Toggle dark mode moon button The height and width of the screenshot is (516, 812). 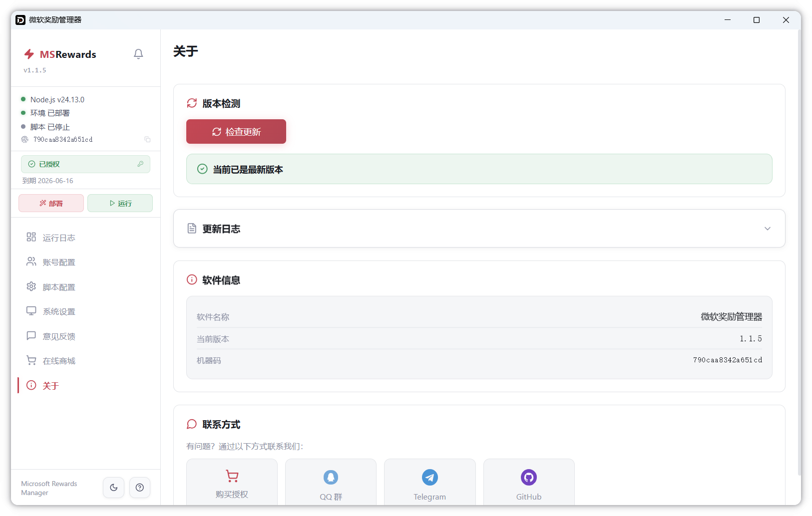[113, 488]
